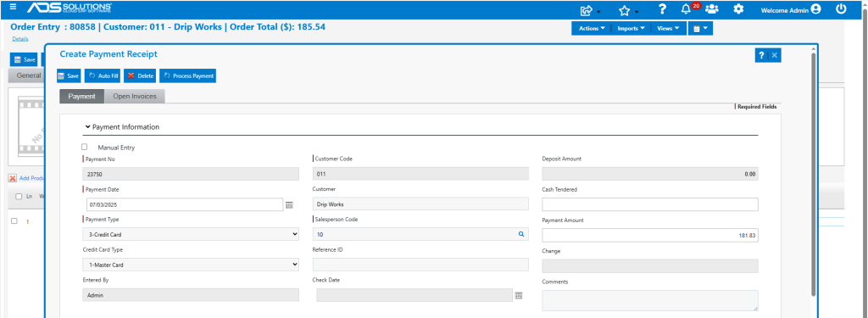Click the Add Product link in Order Entry

[x=32, y=178]
